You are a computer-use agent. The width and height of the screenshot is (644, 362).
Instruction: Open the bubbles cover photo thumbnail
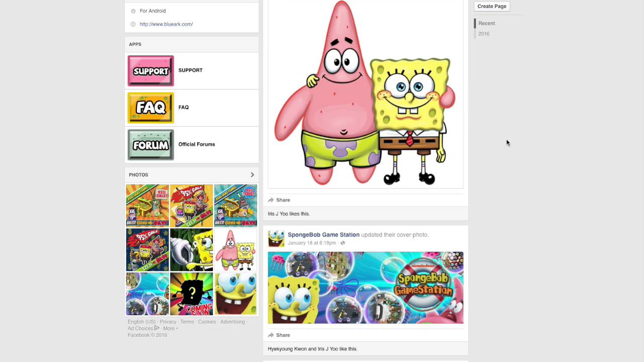click(147, 294)
